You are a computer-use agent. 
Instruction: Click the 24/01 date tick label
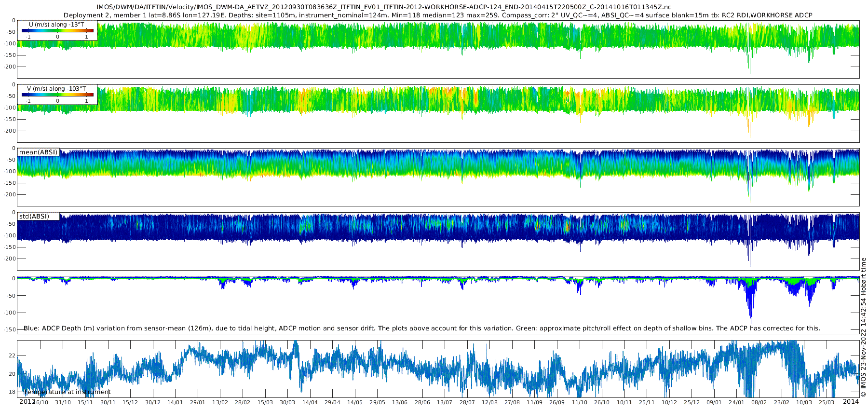737,403
